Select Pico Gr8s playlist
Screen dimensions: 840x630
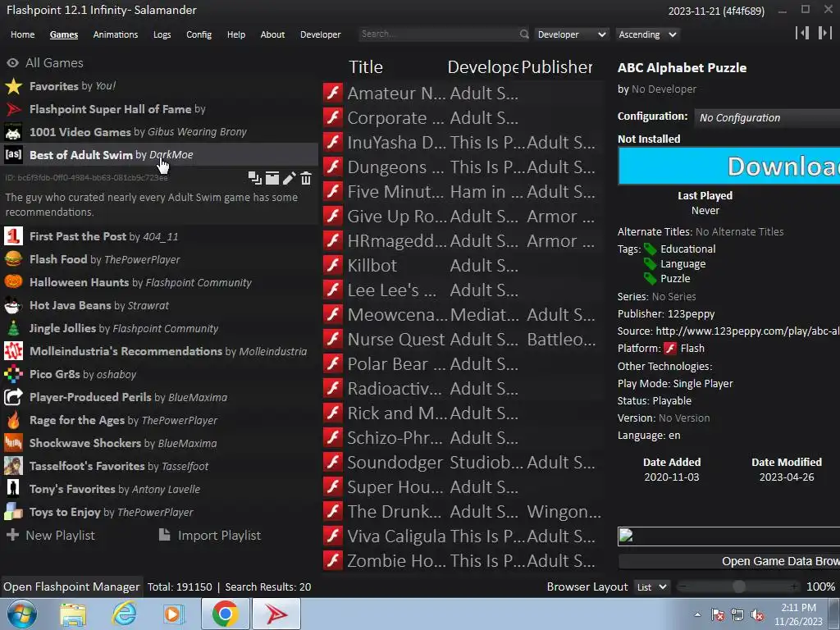(x=160, y=374)
